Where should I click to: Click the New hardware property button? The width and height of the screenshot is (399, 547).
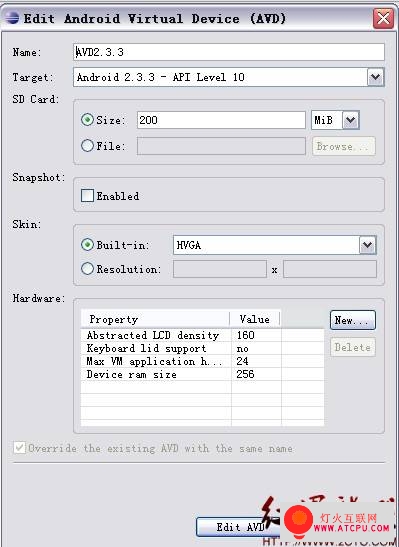(x=353, y=320)
